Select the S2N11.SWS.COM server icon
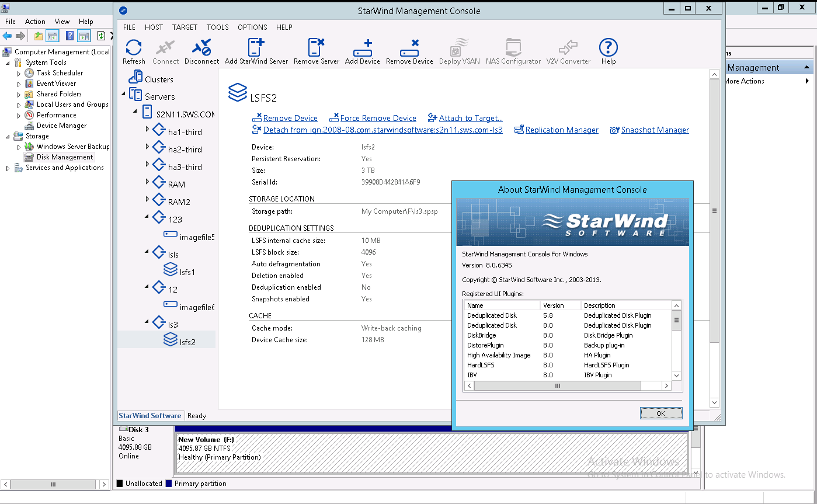This screenshot has width=817, height=504. [x=147, y=112]
